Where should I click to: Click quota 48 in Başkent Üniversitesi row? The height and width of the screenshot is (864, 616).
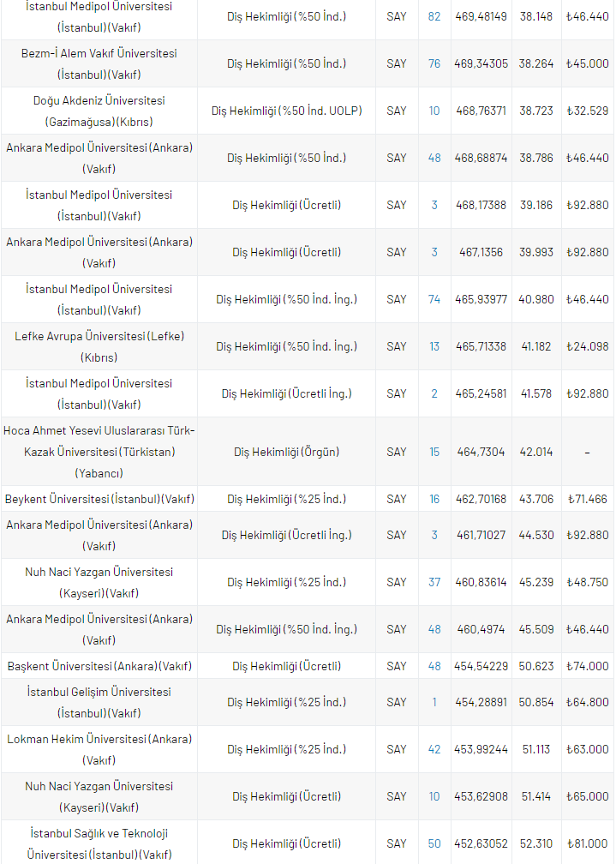tap(434, 666)
